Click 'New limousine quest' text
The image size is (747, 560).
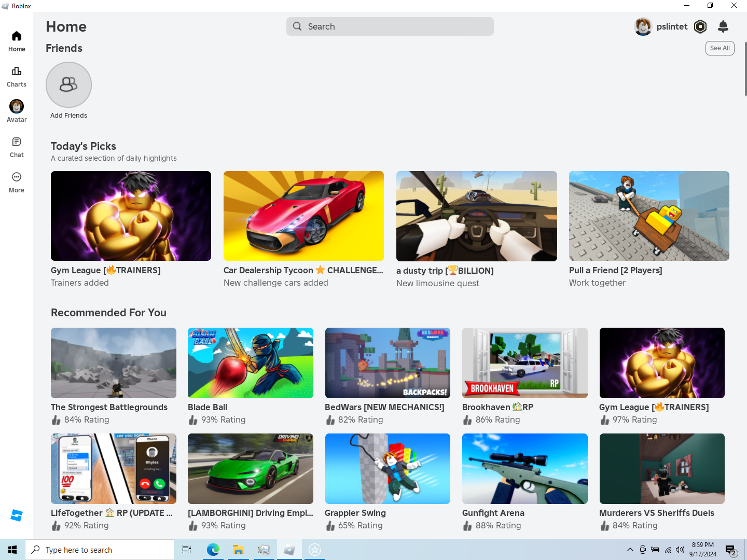438,283
